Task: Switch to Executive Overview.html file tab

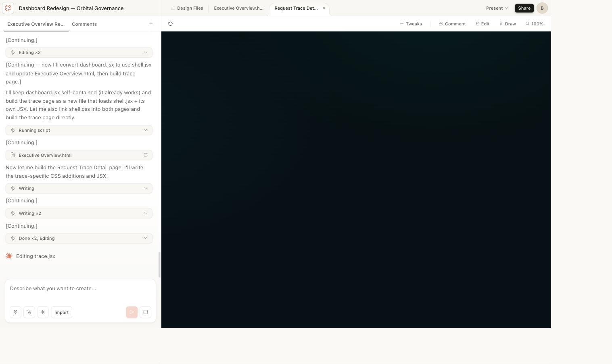Action: click(x=238, y=8)
